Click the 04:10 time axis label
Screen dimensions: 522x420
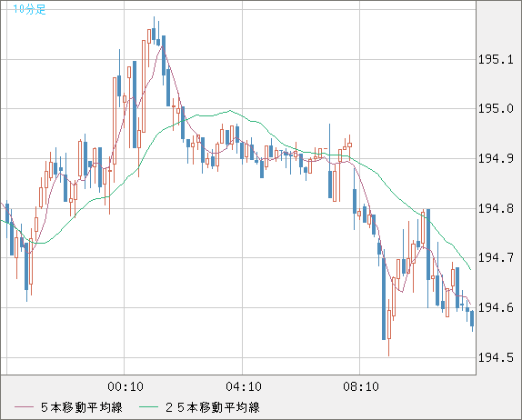point(244,386)
